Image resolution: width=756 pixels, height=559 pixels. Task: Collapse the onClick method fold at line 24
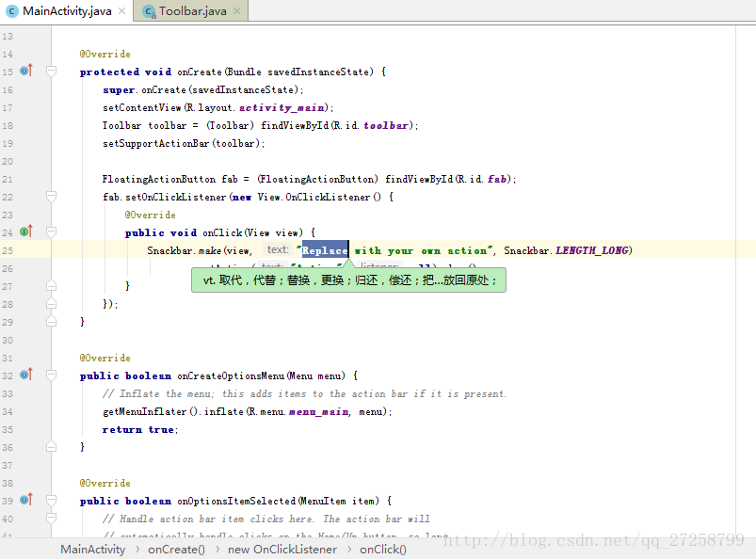(x=51, y=232)
